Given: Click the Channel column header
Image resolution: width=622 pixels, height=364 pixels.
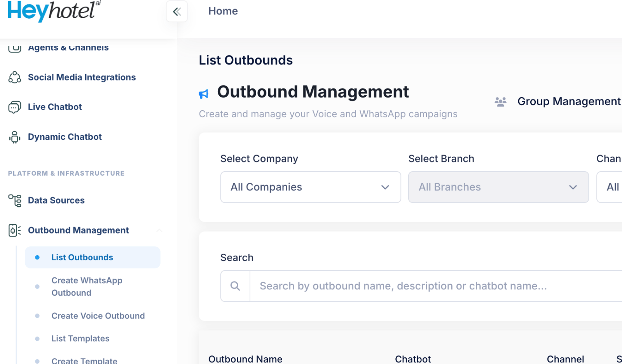Looking at the screenshot, I should (565, 359).
